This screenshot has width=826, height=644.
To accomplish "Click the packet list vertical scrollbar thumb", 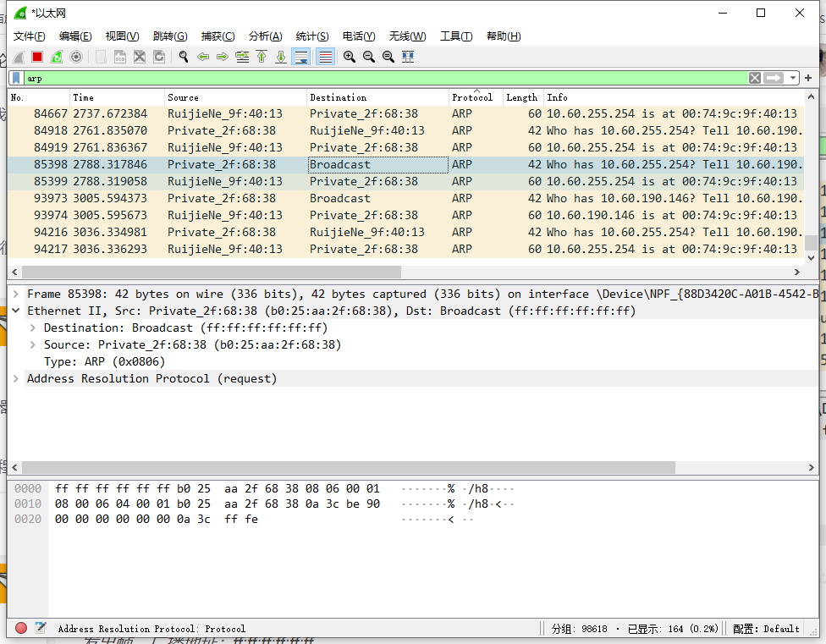I will (812, 243).
